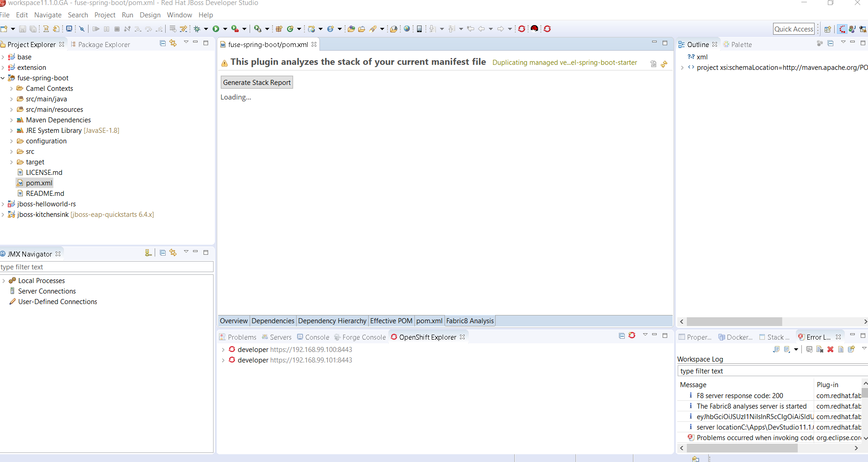Collapse all in OpenShift Explorer
The height and width of the screenshot is (462, 868).
pyautogui.click(x=622, y=336)
